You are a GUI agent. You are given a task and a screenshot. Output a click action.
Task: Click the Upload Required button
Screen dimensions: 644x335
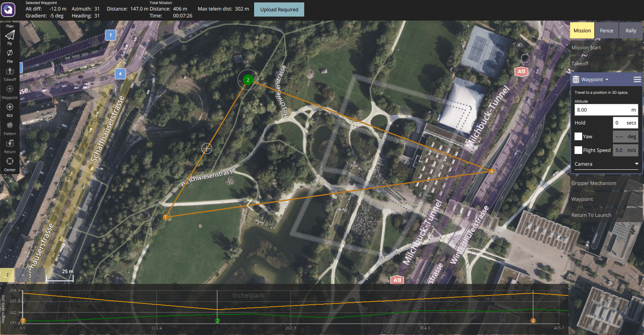pyautogui.click(x=279, y=10)
